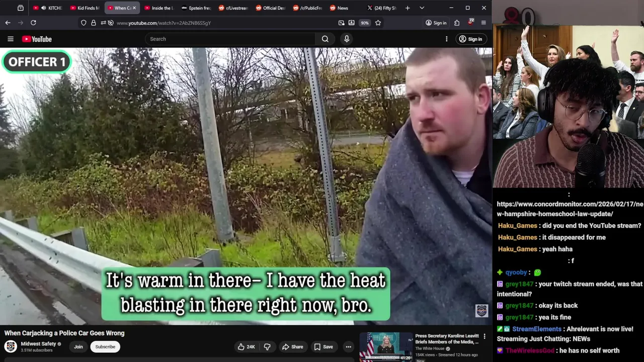
Task: Open Karoline Leavitt briefing video thumbnail
Action: pyautogui.click(x=386, y=347)
